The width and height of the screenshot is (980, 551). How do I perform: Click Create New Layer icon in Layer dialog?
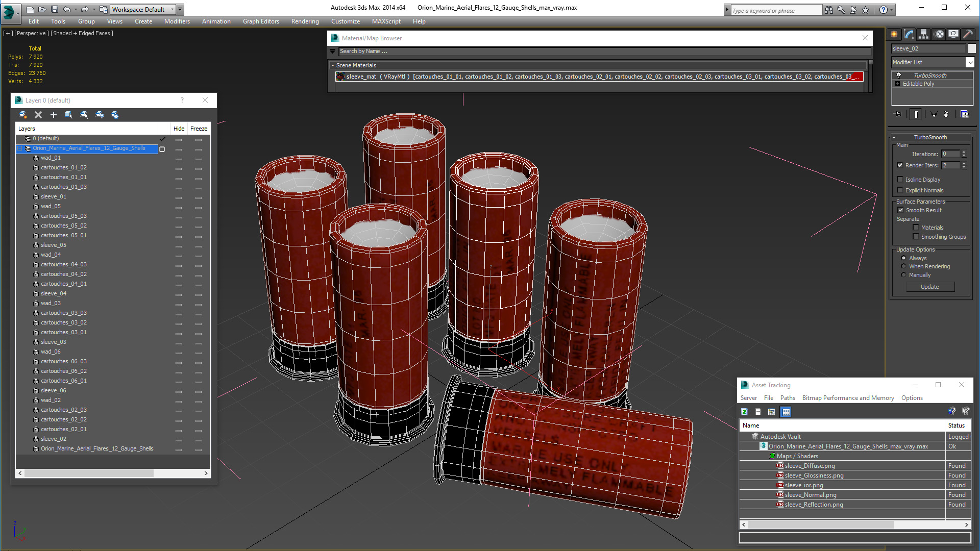tap(23, 115)
